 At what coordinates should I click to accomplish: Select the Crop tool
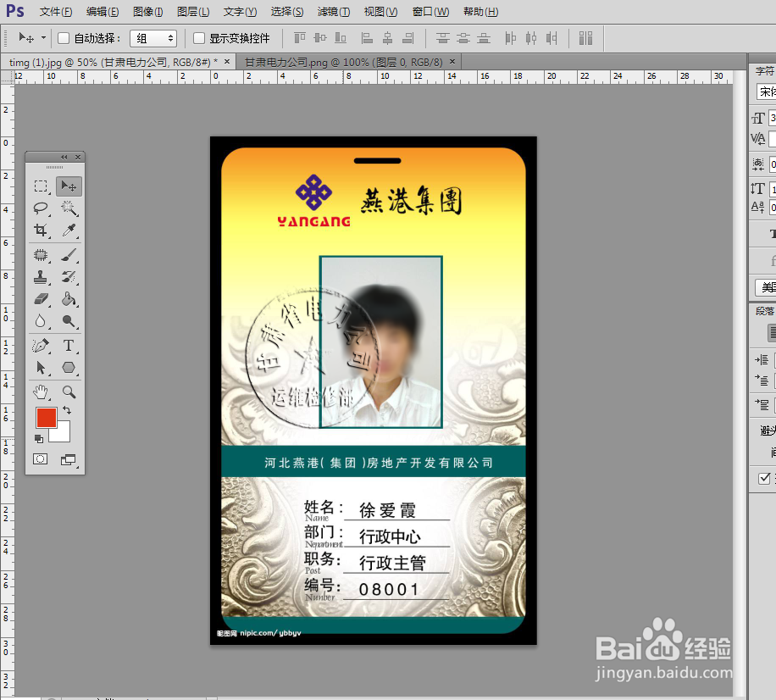point(41,231)
